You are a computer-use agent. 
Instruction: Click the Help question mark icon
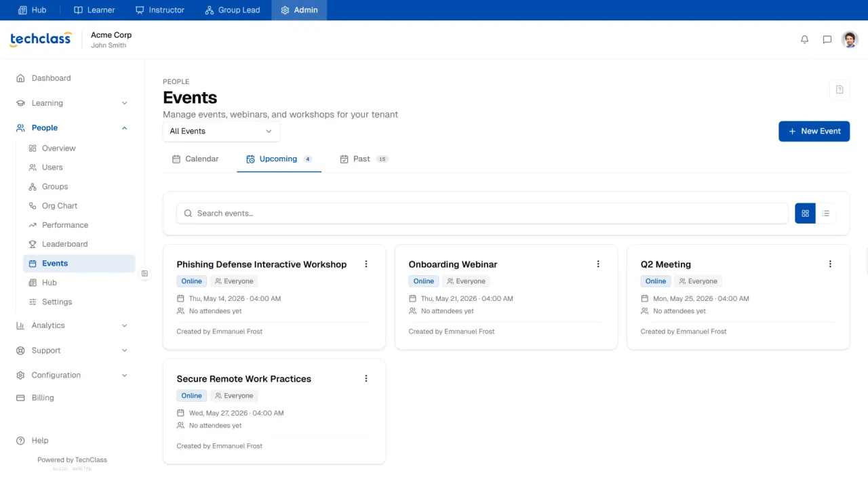[x=20, y=441]
